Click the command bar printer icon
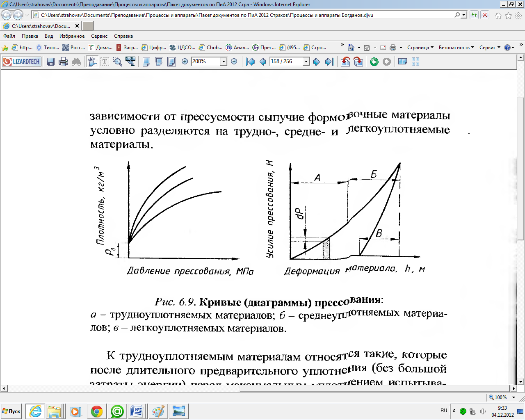Image resolution: width=525 pixels, height=420 pixels. click(x=393, y=48)
